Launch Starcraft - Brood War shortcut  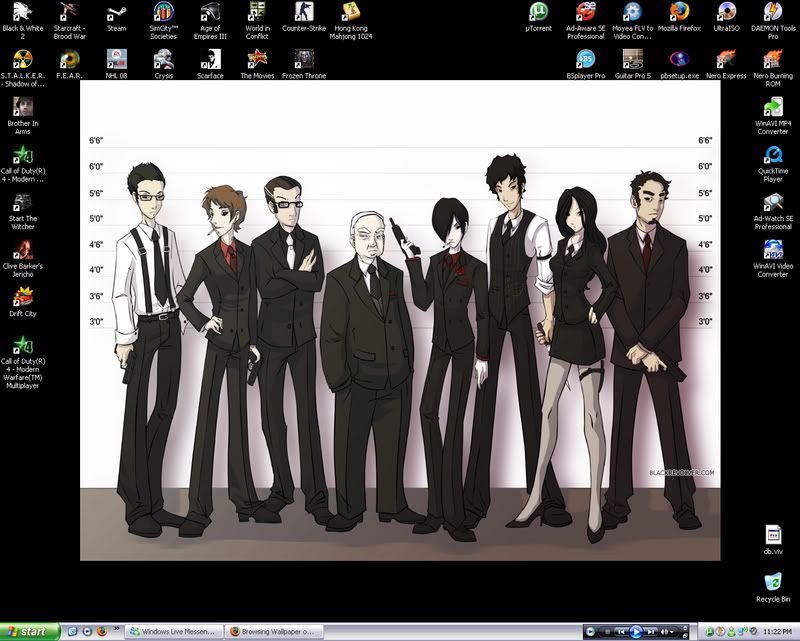click(69, 20)
